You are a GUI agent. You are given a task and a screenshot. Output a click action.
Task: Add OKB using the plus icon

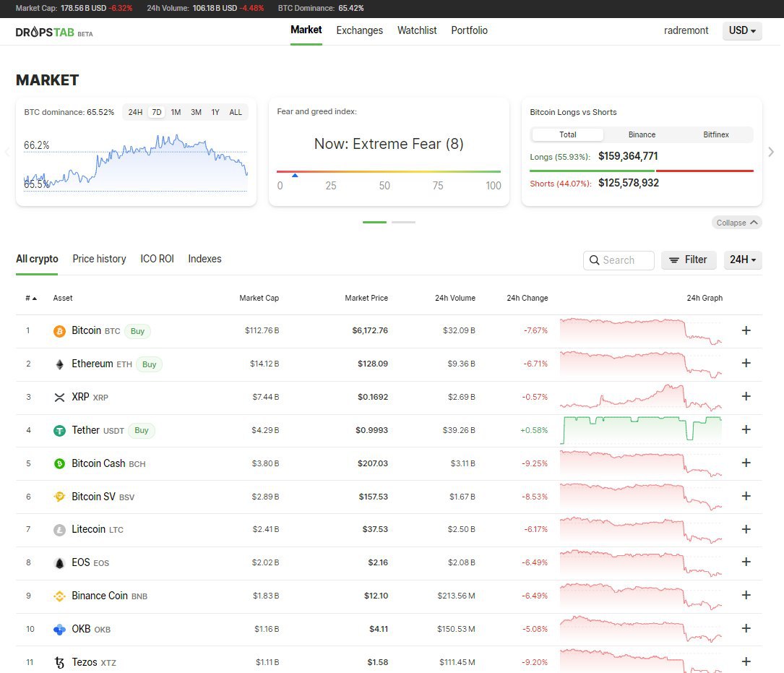pyautogui.click(x=746, y=628)
